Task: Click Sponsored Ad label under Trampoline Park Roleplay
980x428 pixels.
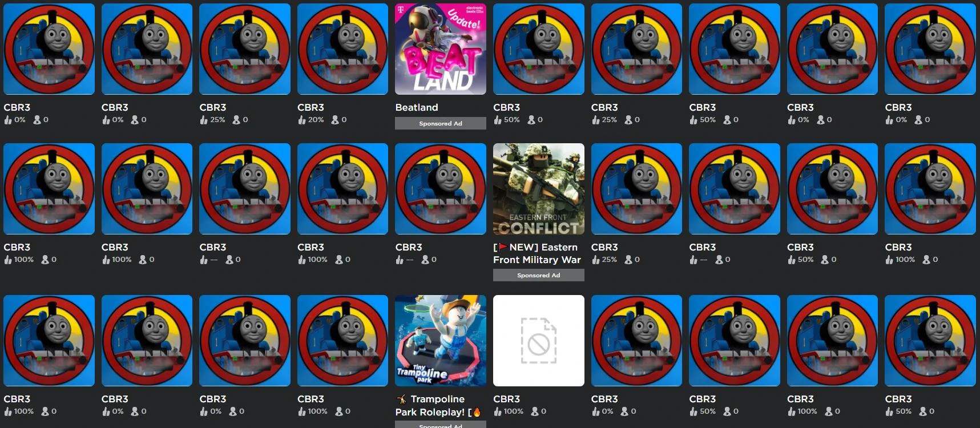Action: [x=441, y=425]
